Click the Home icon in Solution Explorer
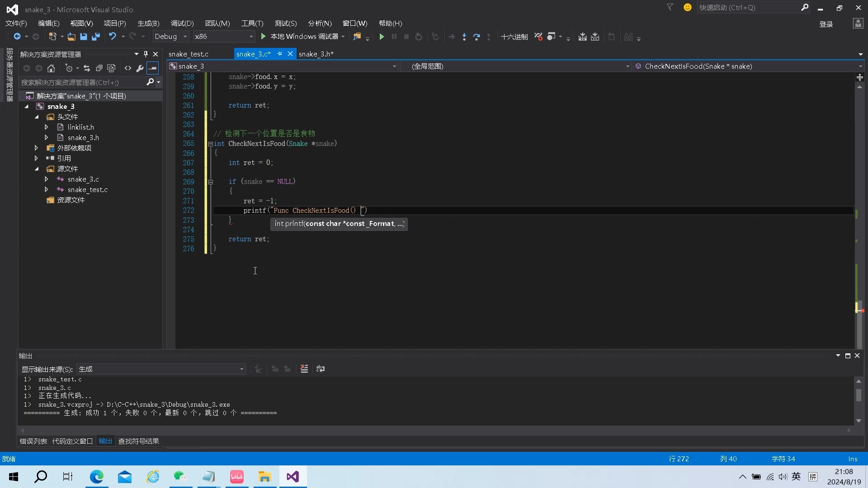The width and height of the screenshot is (868, 488). 51,68
